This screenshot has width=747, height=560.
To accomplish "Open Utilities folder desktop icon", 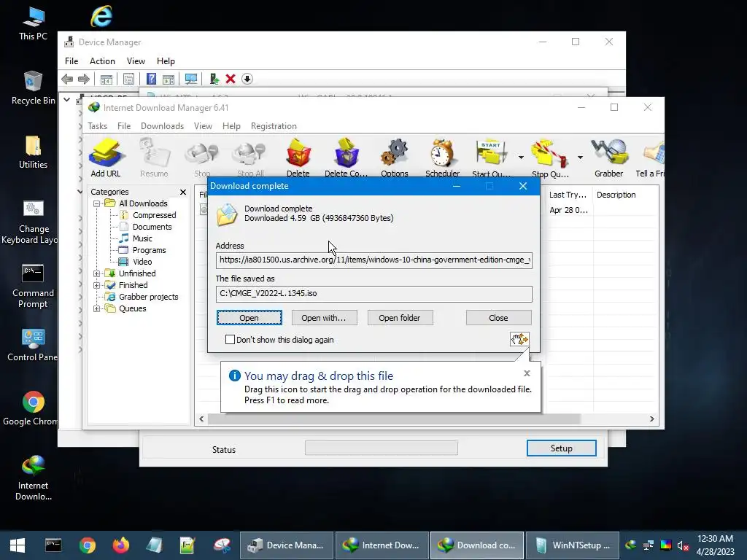I will tap(33, 152).
